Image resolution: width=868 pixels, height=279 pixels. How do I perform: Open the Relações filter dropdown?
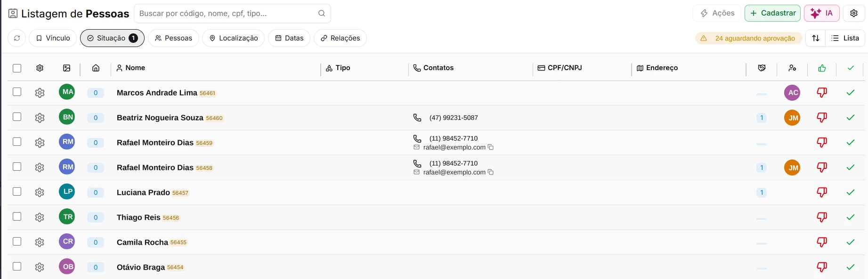pyautogui.click(x=340, y=38)
